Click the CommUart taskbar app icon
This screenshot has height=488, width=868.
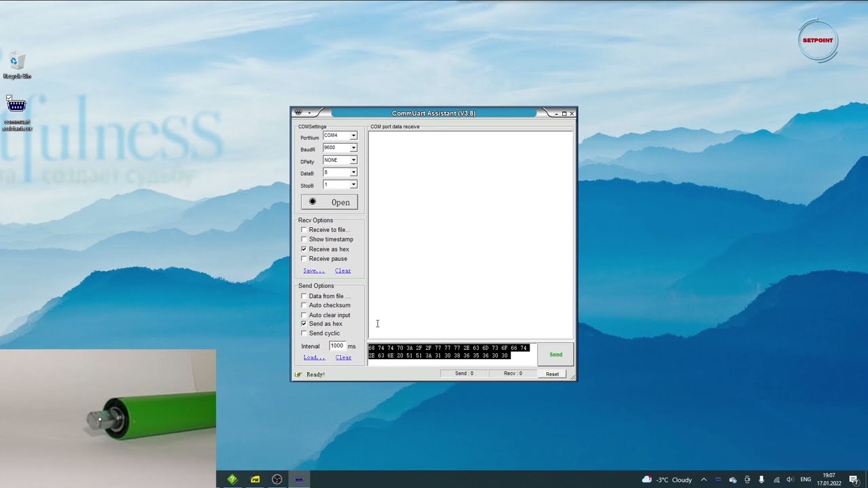[x=299, y=479]
